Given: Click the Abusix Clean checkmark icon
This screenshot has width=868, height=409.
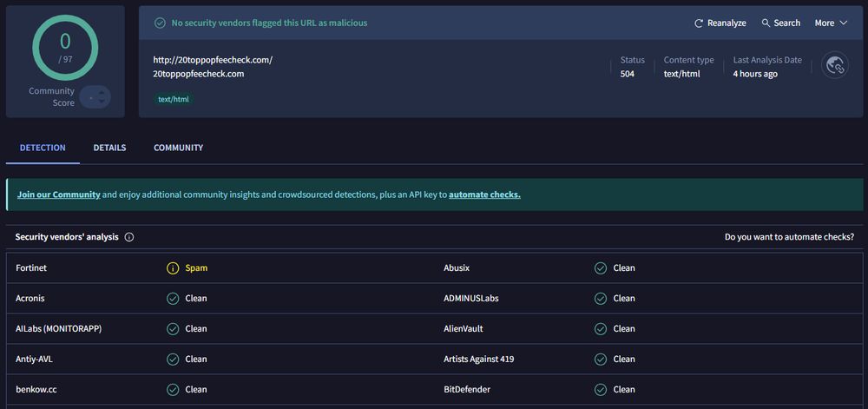Looking at the screenshot, I should click(x=601, y=268).
